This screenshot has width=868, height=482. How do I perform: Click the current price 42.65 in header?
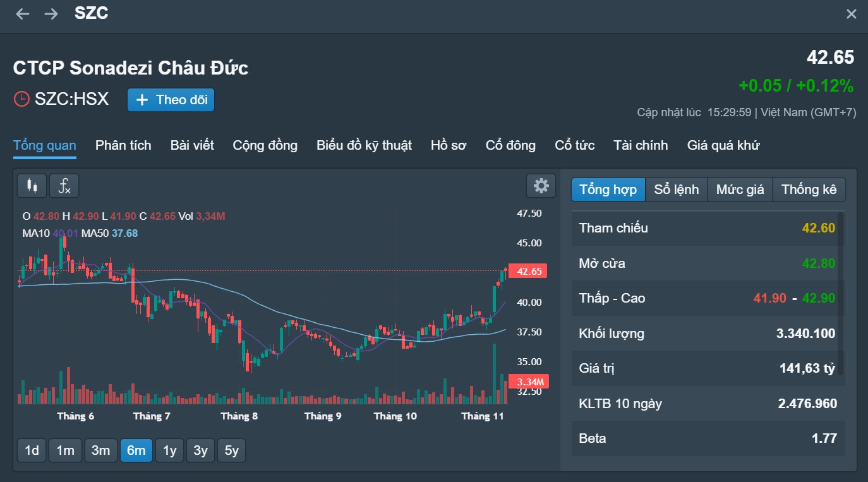[x=830, y=57]
